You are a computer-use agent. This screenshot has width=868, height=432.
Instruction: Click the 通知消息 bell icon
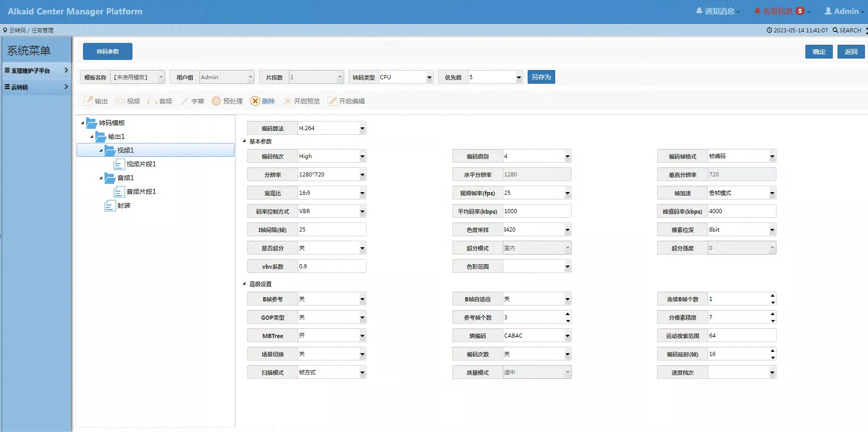click(699, 11)
